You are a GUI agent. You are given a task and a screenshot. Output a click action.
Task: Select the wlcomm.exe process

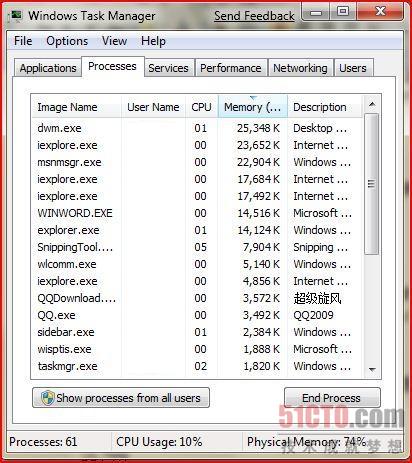[197, 264]
